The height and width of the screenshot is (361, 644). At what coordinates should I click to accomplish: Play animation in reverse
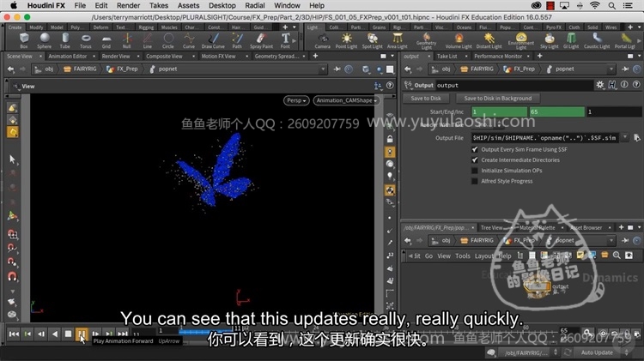point(55,334)
